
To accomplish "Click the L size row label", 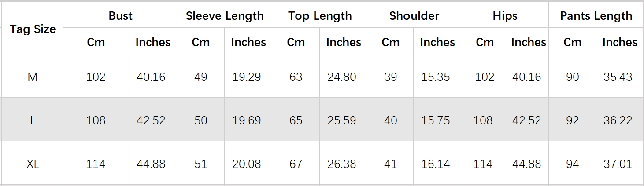I will 33,120.
